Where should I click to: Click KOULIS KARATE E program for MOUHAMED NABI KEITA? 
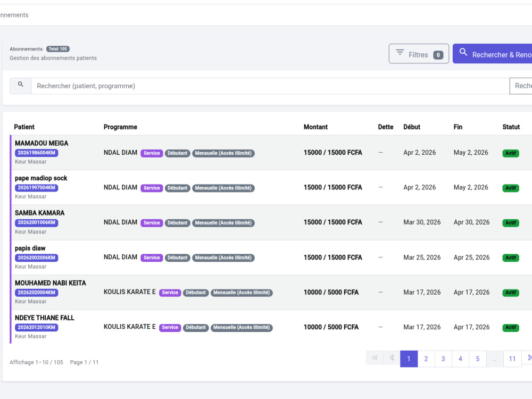(130, 292)
